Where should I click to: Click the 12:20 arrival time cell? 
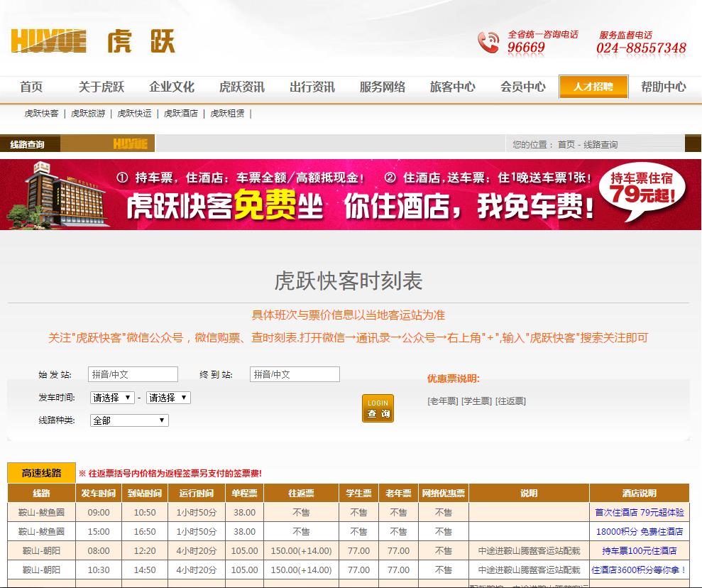pos(145,551)
